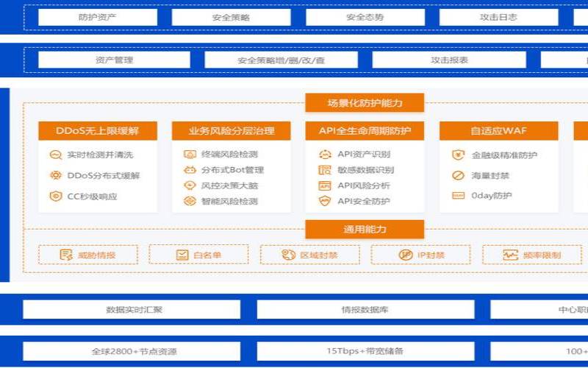Click the 海量封禁 ban icon
Screen dimensions: 588x368
point(458,175)
